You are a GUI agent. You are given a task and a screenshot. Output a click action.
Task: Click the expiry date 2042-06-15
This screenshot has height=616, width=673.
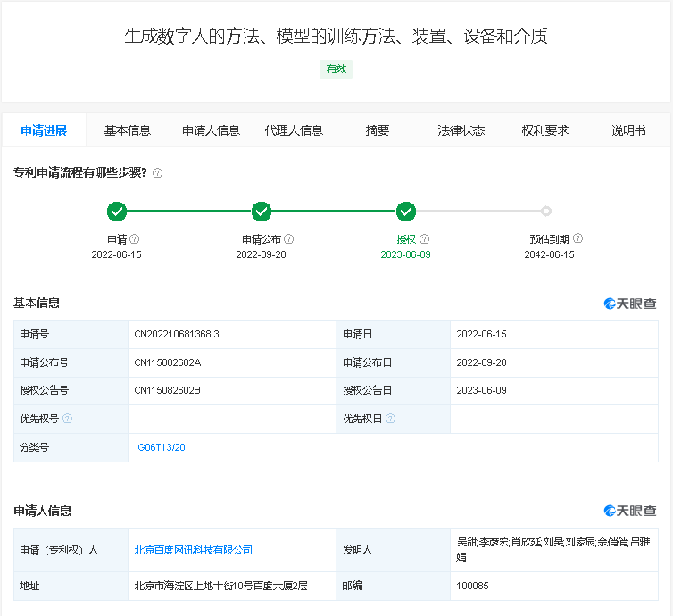point(550,254)
